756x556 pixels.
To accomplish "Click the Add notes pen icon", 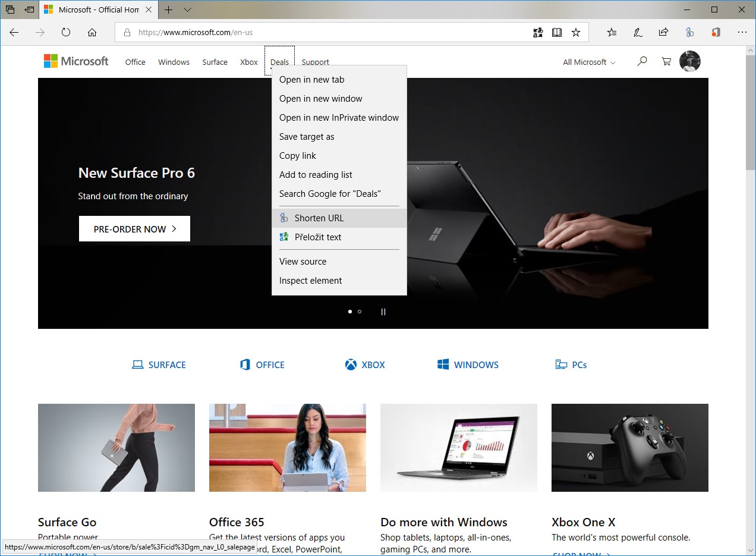I will [x=638, y=33].
